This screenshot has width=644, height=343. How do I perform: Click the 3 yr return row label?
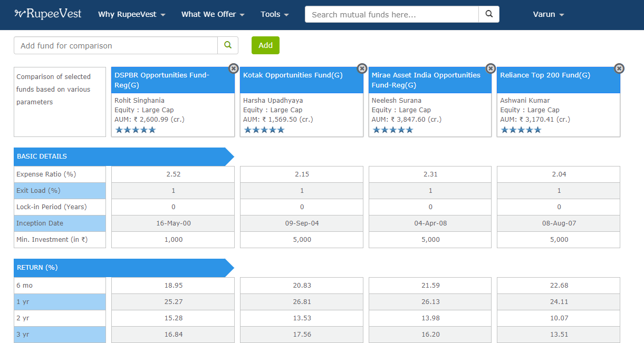pyautogui.click(x=60, y=334)
